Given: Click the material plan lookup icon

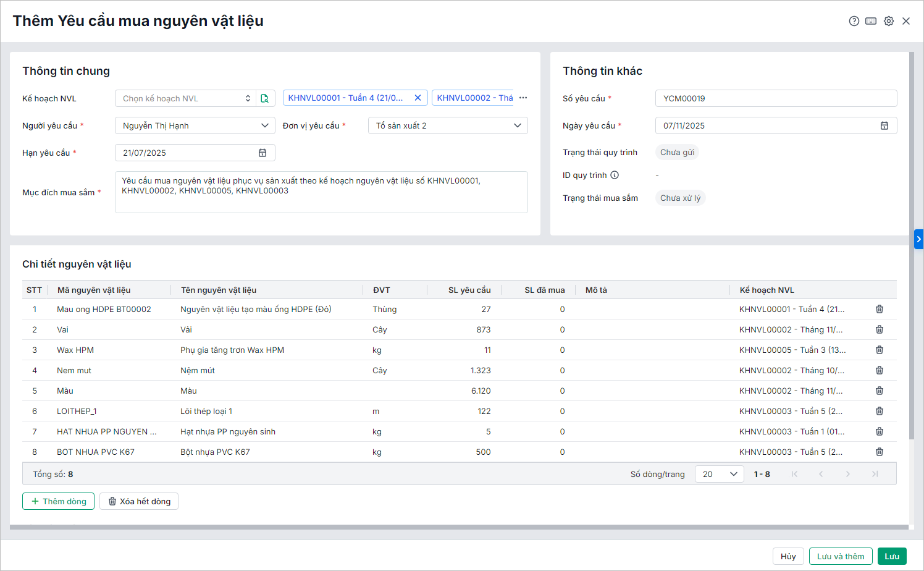Looking at the screenshot, I should coord(265,98).
